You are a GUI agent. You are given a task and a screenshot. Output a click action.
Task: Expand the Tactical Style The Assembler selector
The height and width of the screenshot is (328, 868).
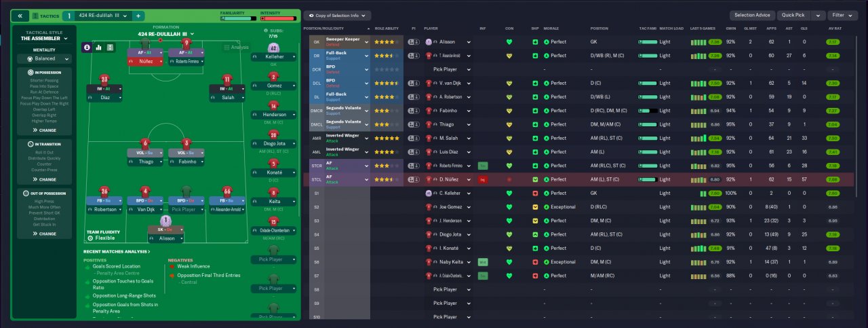click(x=44, y=39)
